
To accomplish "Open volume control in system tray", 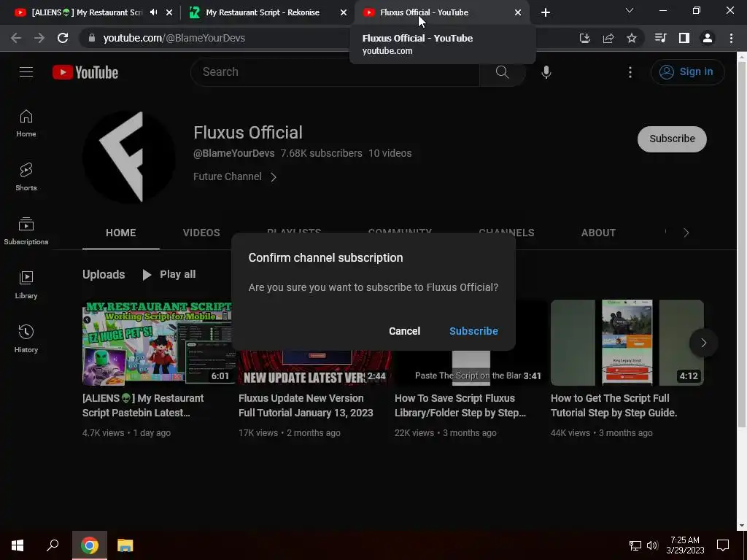I will pyautogui.click(x=652, y=545).
